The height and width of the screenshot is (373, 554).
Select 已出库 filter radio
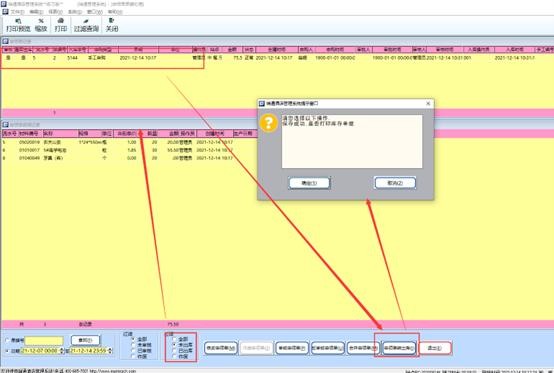(175, 350)
